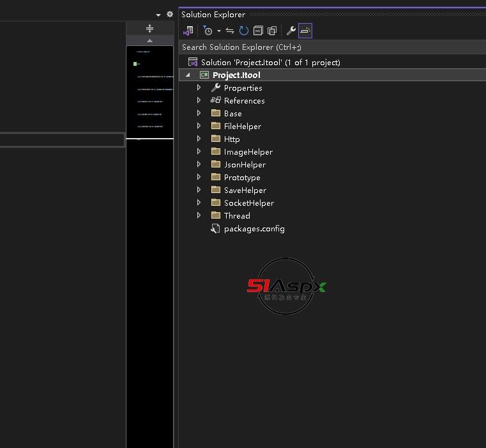Refresh the Solution Explorer tree
Viewport: 486px width, 448px height.
point(244,31)
